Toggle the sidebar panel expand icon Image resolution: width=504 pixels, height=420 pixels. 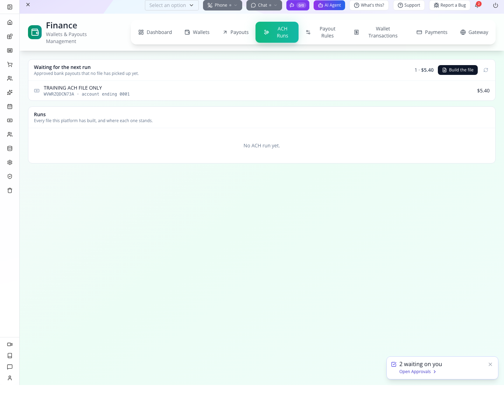10,7
